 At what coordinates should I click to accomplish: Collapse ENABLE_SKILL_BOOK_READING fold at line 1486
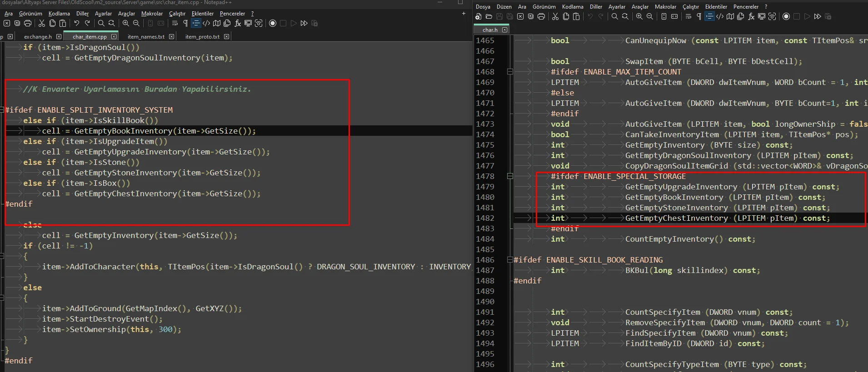click(x=510, y=260)
